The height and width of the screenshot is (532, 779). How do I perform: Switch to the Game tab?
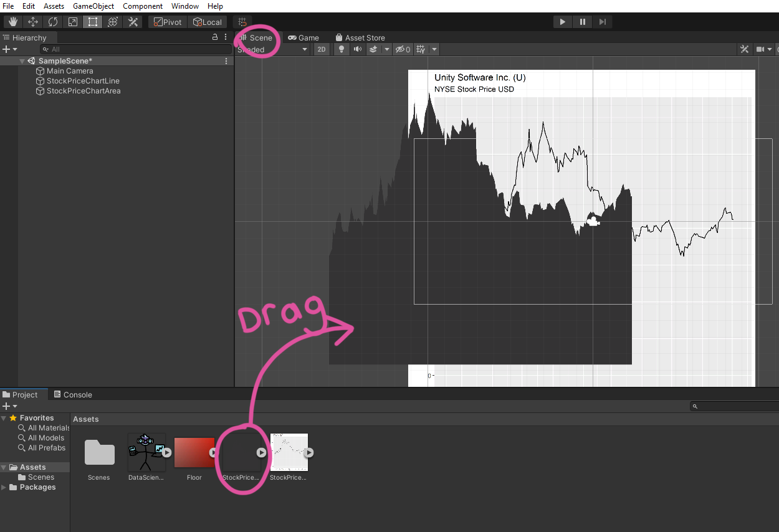303,37
